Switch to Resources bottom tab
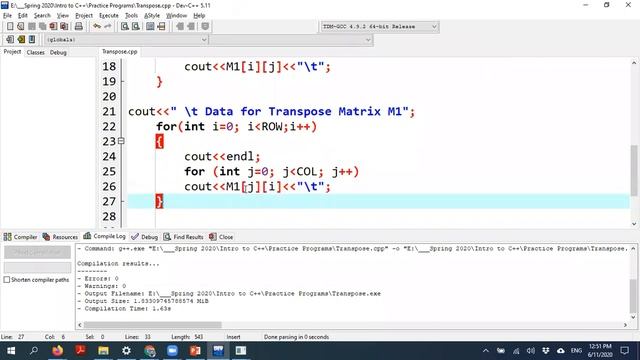Screen dimensions: 640x360 (60, 237)
